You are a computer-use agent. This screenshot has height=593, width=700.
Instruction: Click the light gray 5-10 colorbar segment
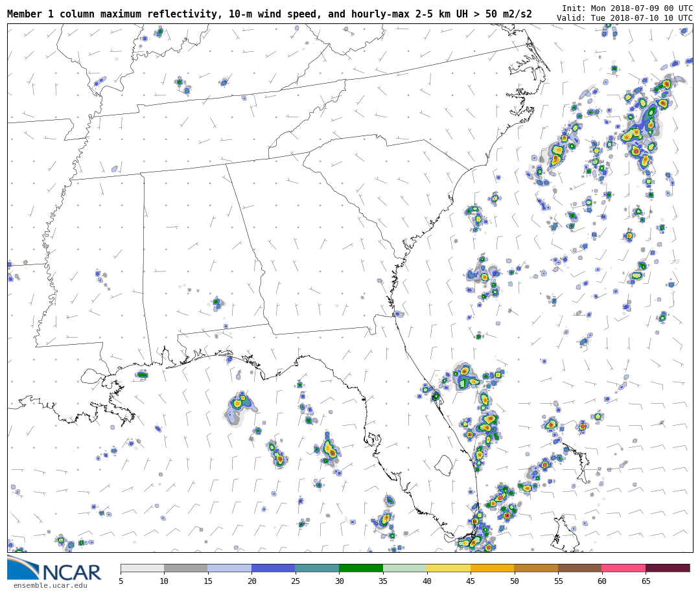pos(143,568)
